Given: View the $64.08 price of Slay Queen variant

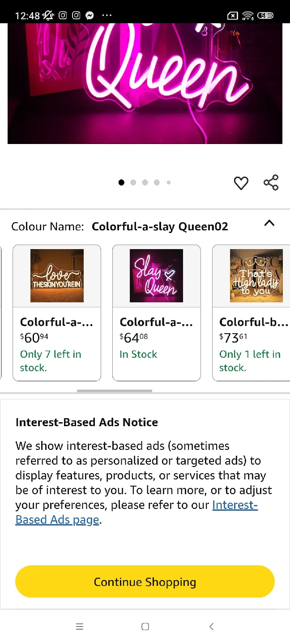Looking at the screenshot, I should pyautogui.click(x=133, y=337).
